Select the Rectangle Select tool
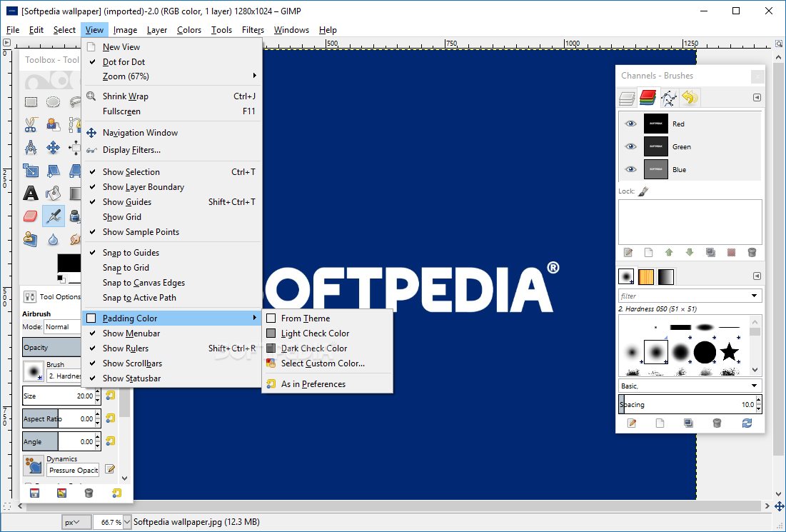This screenshot has width=786, height=532. (x=31, y=102)
